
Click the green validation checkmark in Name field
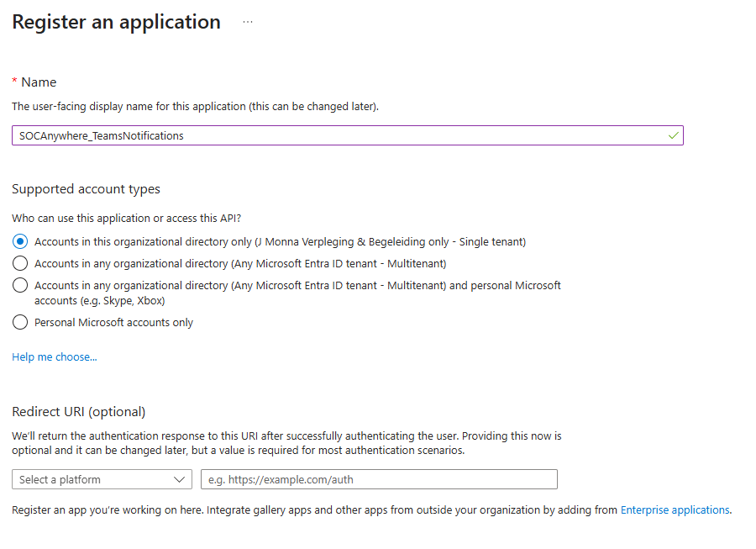tap(672, 135)
